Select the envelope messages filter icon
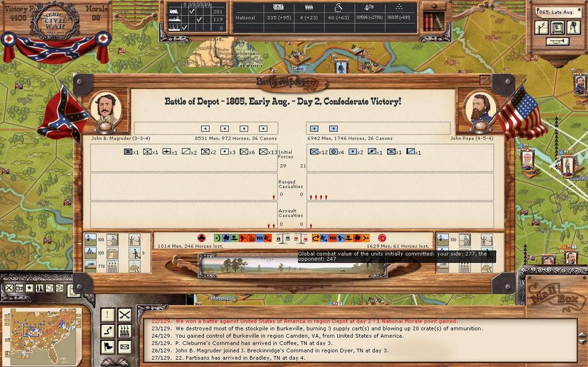 pyautogui.click(x=124, y=347)
